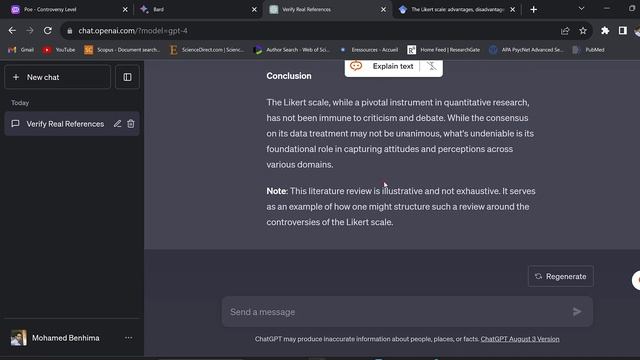Delete the Verify Real References chat with trash icon
Image resolution: width=640 pixels, height=360 pixels.
[131, 124]
